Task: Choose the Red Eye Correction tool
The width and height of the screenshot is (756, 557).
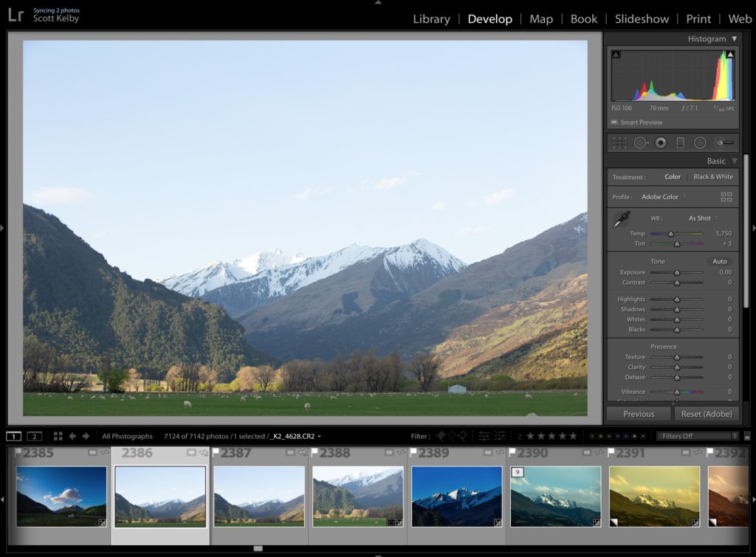Action: (661, 143)
